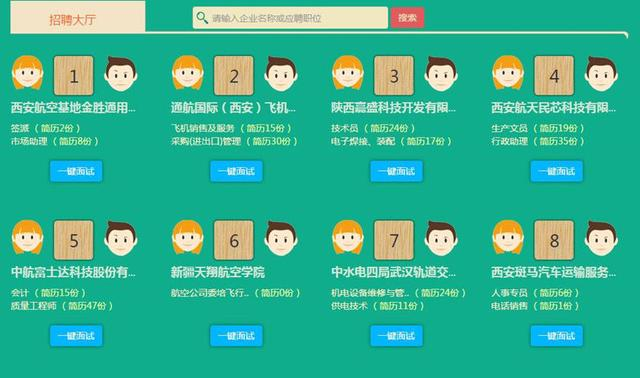
Task: Click 一键面试 under booth 3
Action: (396, 171)
